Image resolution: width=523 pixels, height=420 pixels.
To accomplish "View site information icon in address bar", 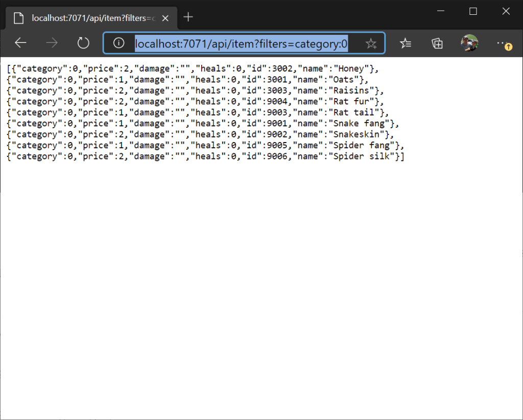I will coord(118,43).
